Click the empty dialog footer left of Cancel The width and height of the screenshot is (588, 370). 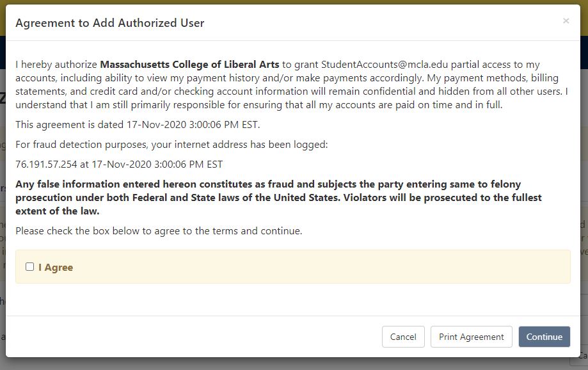[x=193, y=337]
